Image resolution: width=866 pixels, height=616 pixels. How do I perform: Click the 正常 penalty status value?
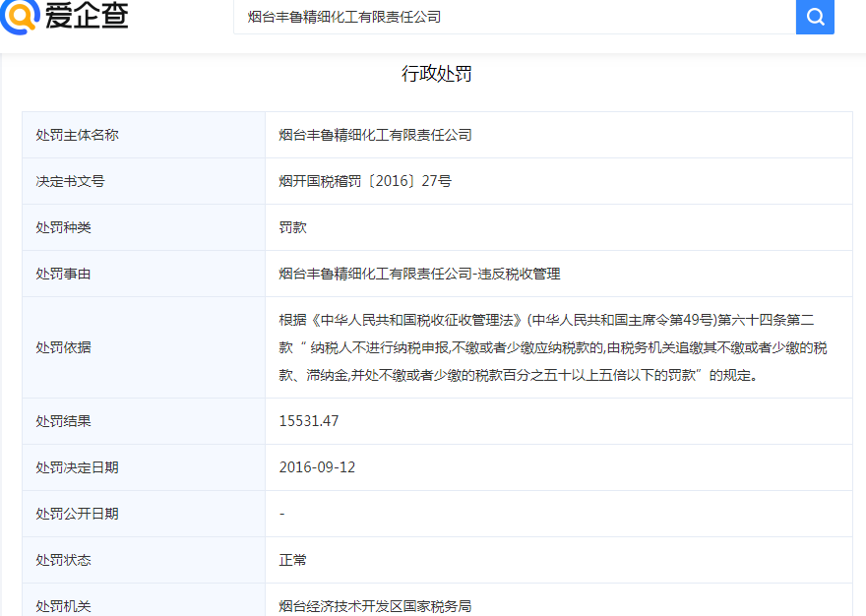click(x=293, y=560)
